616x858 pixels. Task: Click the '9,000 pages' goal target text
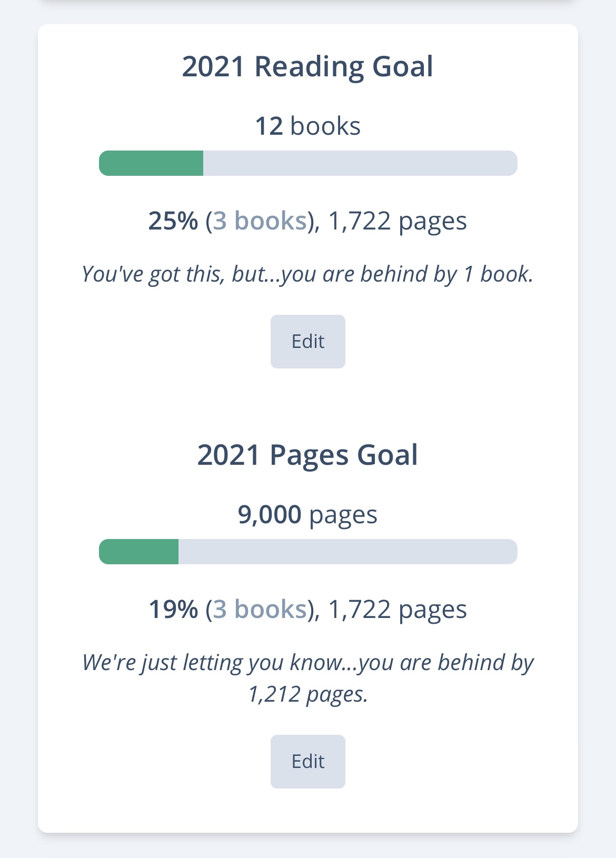coord(307,515)
